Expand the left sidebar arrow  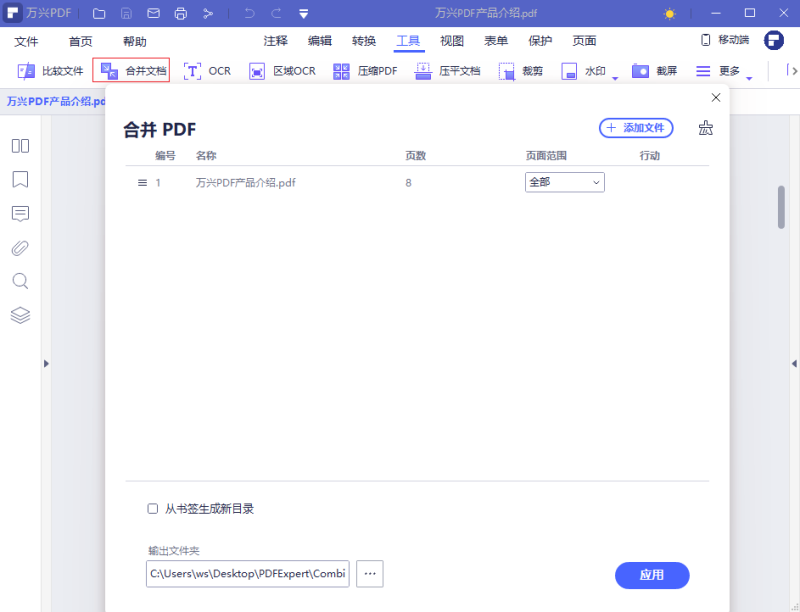[x=46, y=364]
